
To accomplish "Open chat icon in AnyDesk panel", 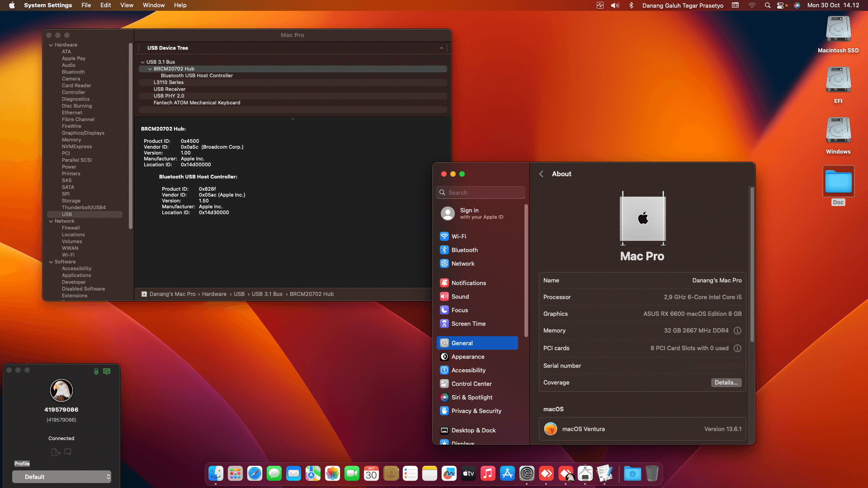I will [68, 452].
